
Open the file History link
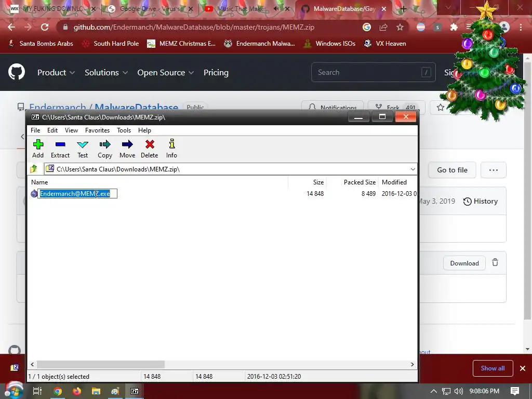point(481,201)
